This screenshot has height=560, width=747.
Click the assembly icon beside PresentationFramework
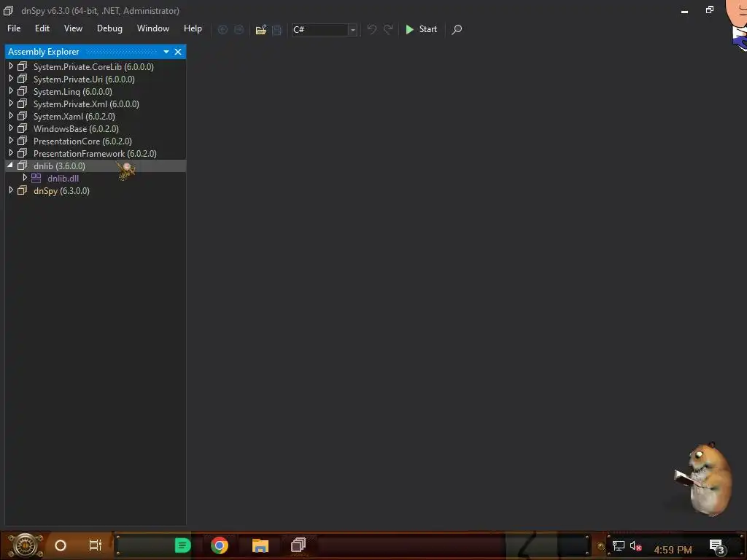[23, 153]
